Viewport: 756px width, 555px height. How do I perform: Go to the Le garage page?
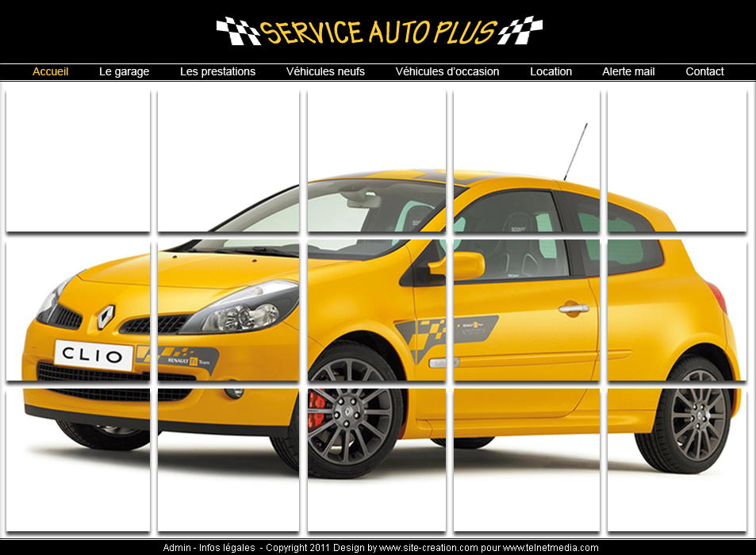(x=125, y=72)
